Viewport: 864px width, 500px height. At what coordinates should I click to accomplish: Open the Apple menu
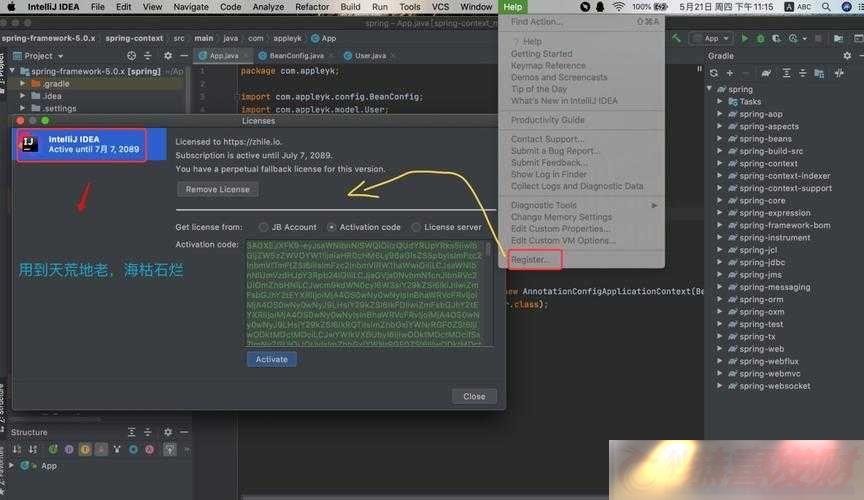coord(11,7)
